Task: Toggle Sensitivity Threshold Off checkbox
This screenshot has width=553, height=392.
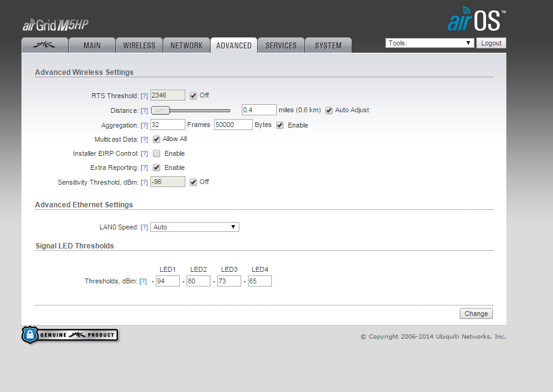Action: tap(193, 182)
